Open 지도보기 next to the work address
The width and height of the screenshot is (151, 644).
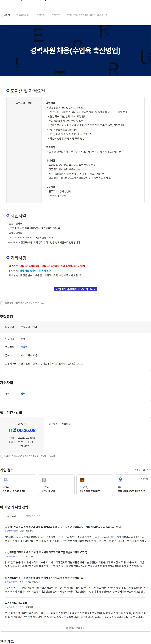(80, 364)
